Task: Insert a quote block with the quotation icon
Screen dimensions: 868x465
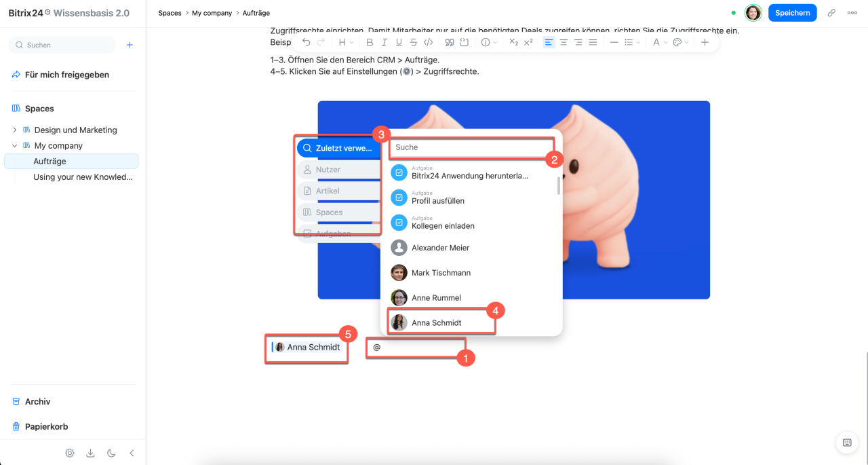Action: click(x=449, y=42)
